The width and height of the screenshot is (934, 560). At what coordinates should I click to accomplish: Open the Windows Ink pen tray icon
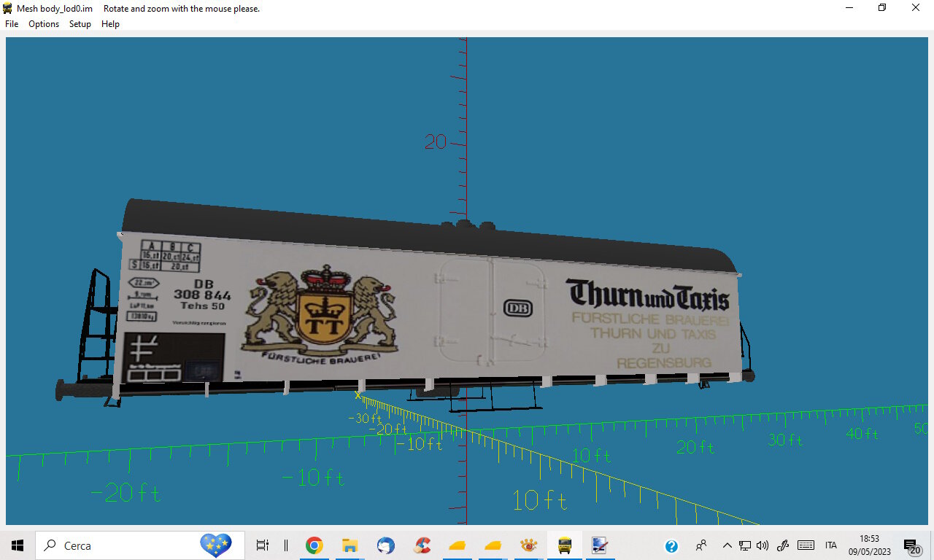coord(783,545)
